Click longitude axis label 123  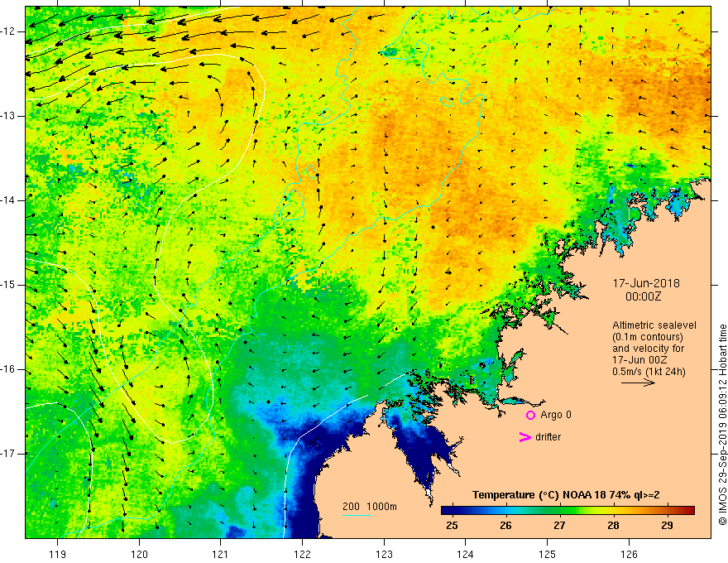click(x=384, y=554)
